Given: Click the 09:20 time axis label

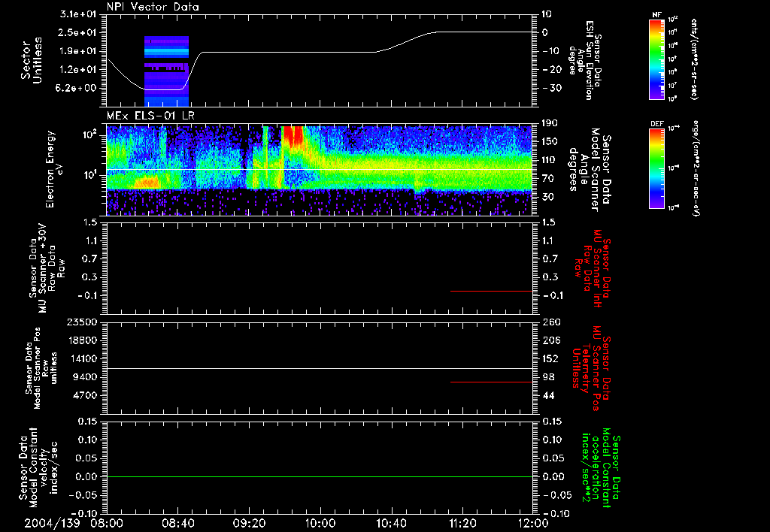Looking at the screenshot, I should (249, 523).
